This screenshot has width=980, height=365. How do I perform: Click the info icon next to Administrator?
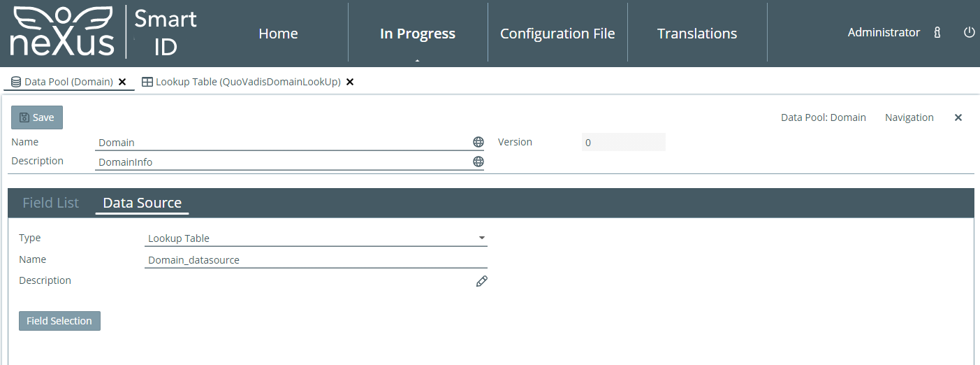(937, 33)
